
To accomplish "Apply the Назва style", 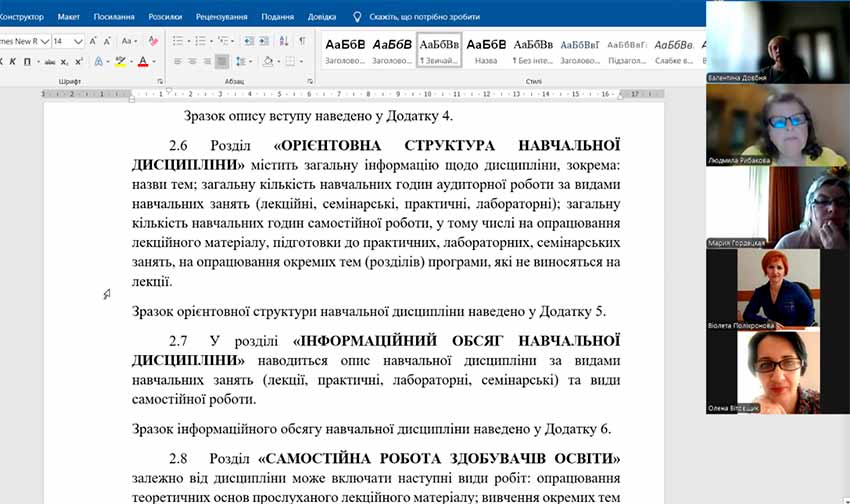I will (486, 50).
